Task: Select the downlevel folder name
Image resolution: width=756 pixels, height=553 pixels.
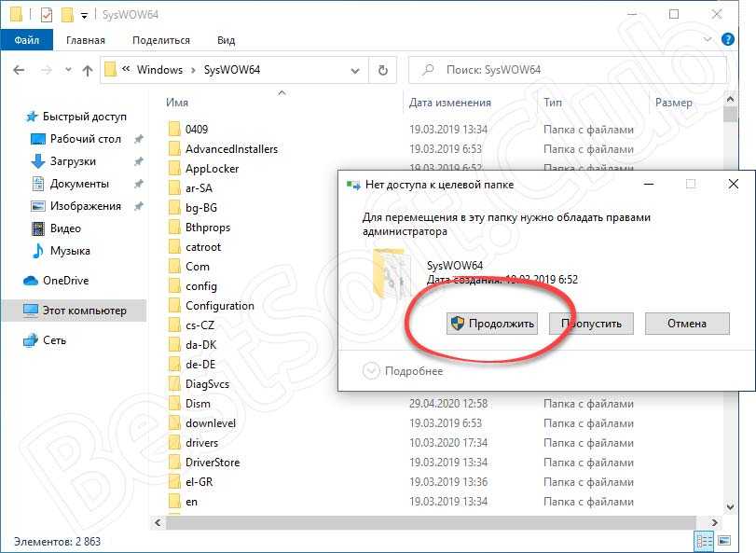Action: 211,423
